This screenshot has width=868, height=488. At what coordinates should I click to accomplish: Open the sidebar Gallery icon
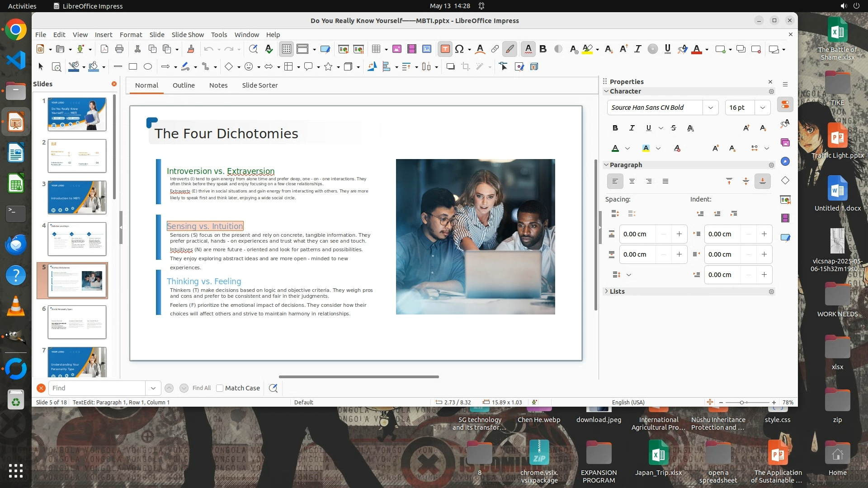tap(785, 142)
